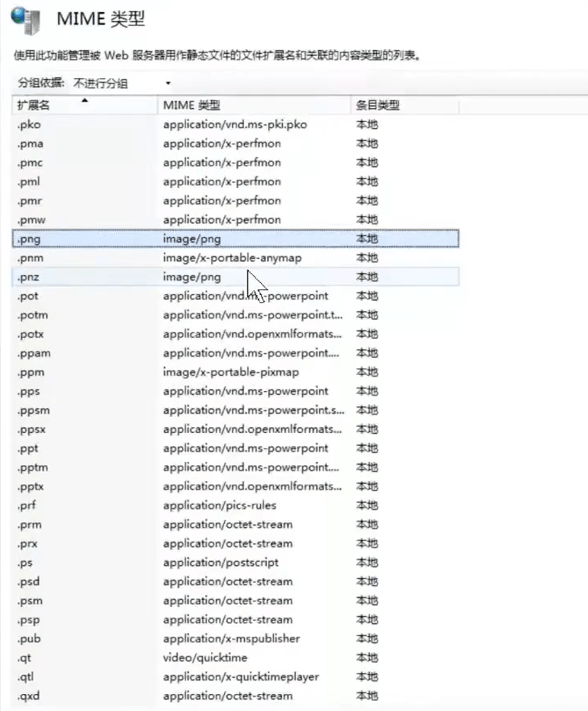Select the .ppsm extension row

click(x=235, y=410)
